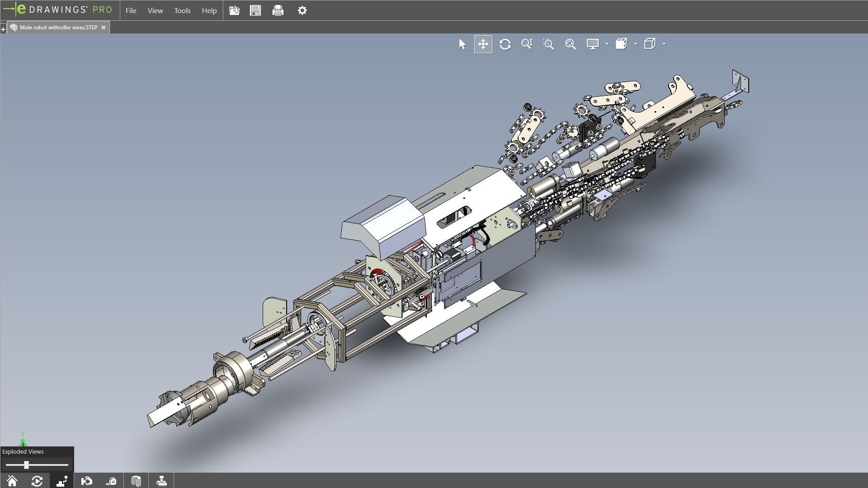Viewport: 868px width, 488px height.
Task: Open the Options gear icon
Action: pos(302,10)
